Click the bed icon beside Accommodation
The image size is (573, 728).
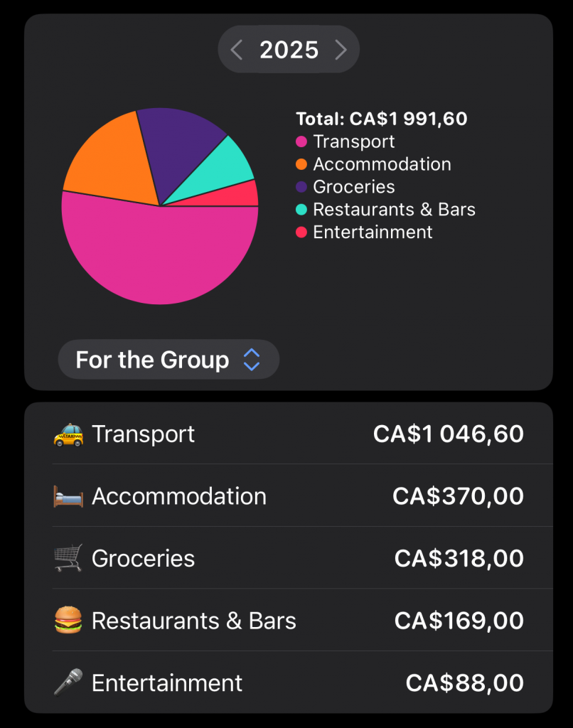click(68, 496)
